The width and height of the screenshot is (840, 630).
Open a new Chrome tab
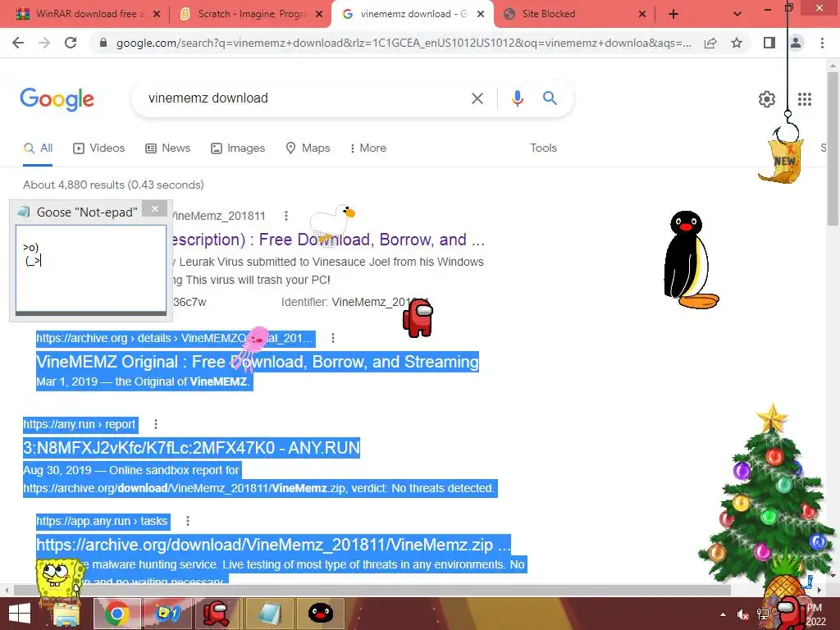point(673,14)
